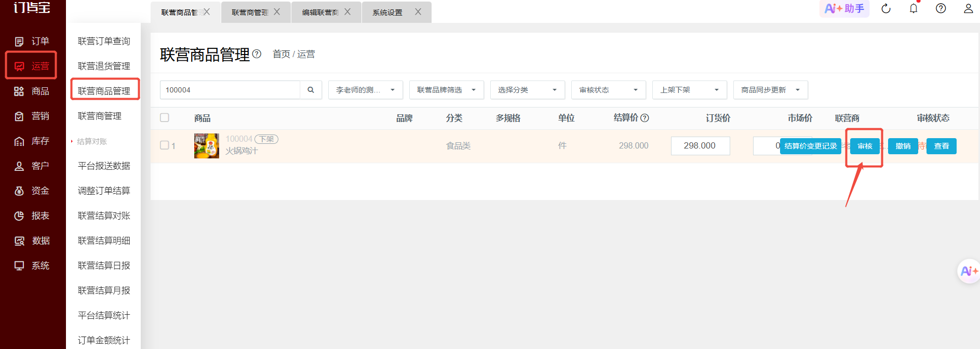Open the 订单 section in sidebar
The height and width of the screenshot is (349, 980).
tap(32, 41)
